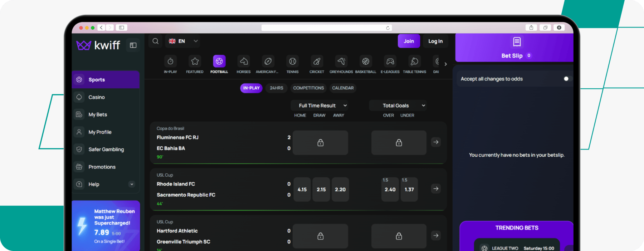
Task: Switch to the 24HRS filter tab
Action: (x=276, y=88)
